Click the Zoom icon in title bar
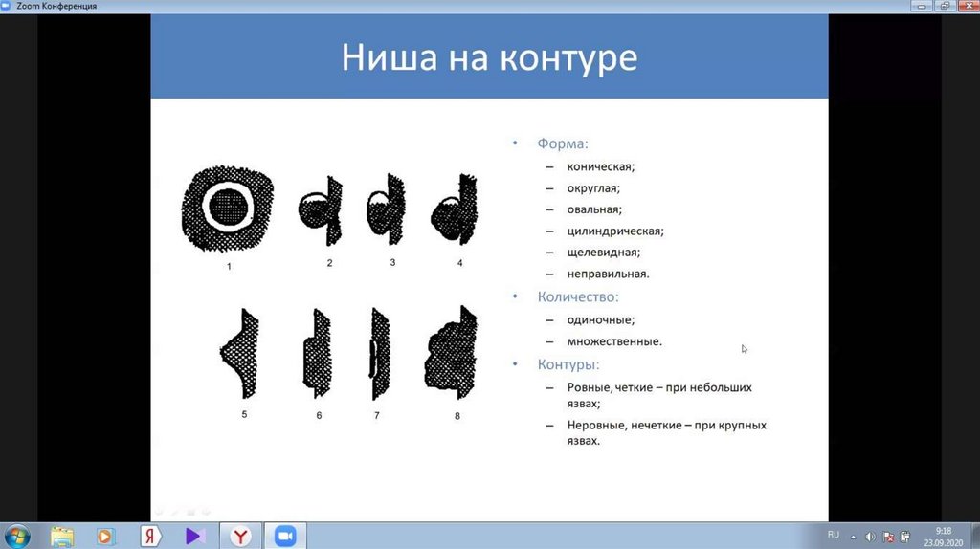 pyautogui.click(x=7, y=6)
